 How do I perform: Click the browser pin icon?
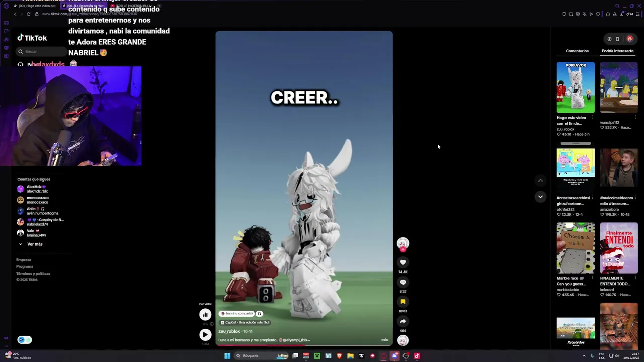pyautogui.click(x=564, y=14)
